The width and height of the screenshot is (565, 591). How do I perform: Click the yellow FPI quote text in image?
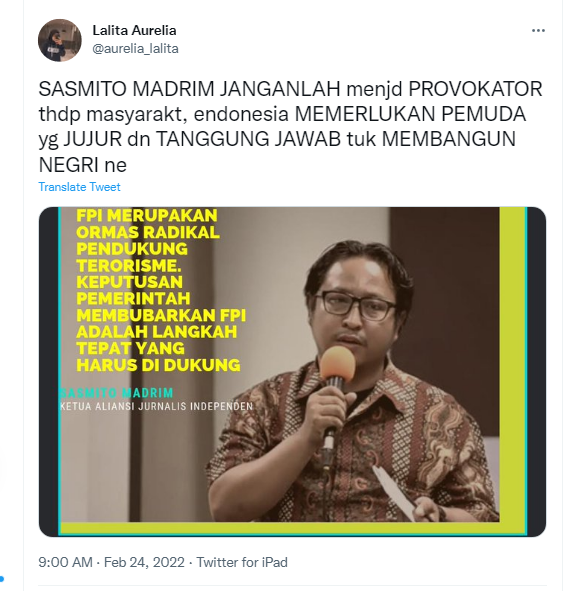click(161, 291)
